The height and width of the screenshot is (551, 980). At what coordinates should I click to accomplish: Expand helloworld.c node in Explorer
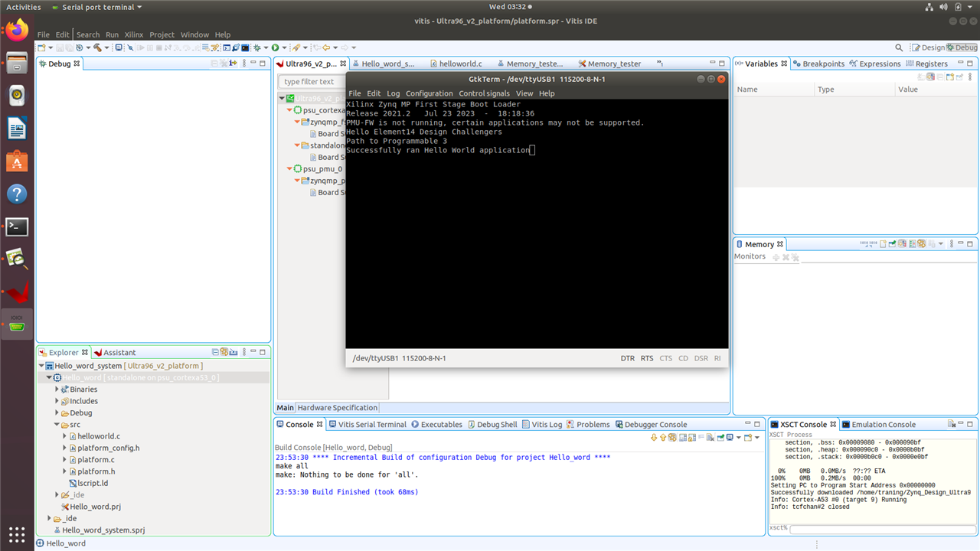(64, 435)
